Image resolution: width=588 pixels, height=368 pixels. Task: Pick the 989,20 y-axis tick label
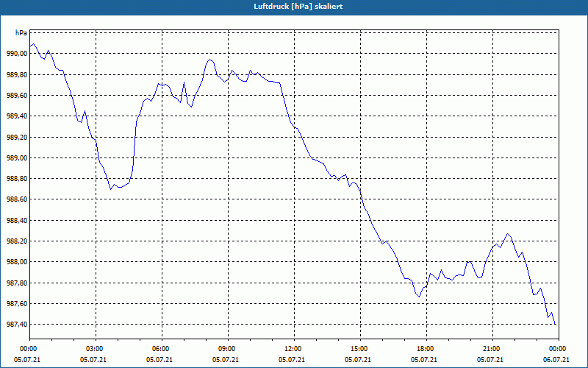(x=17, y=137)
